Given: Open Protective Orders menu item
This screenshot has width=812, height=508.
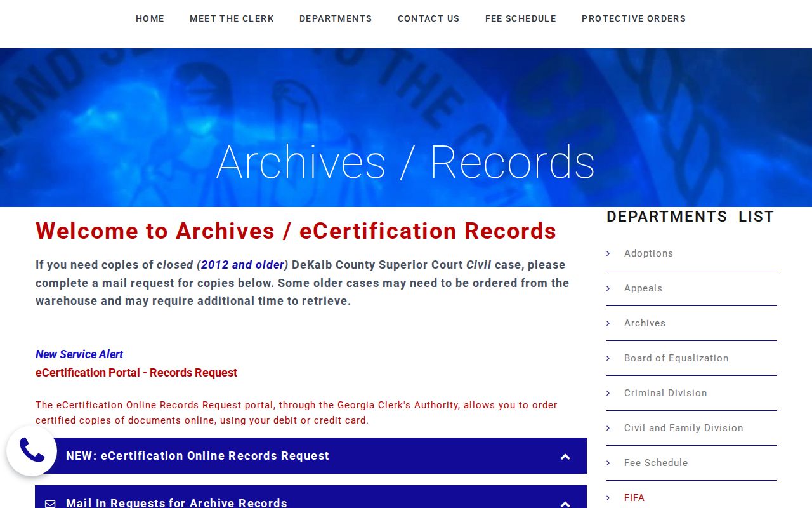Looking at the screenshot, I should tap(634, 18).
